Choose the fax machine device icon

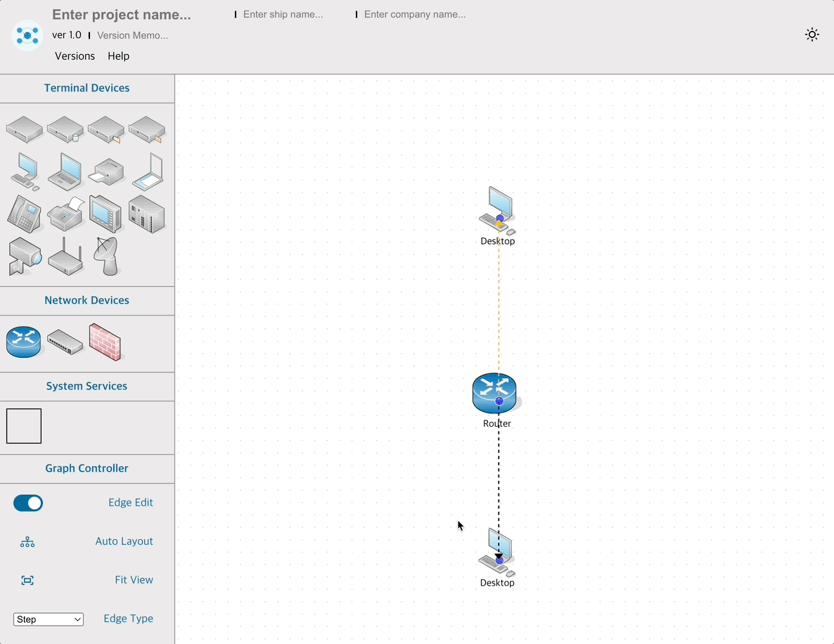[65, 214]
